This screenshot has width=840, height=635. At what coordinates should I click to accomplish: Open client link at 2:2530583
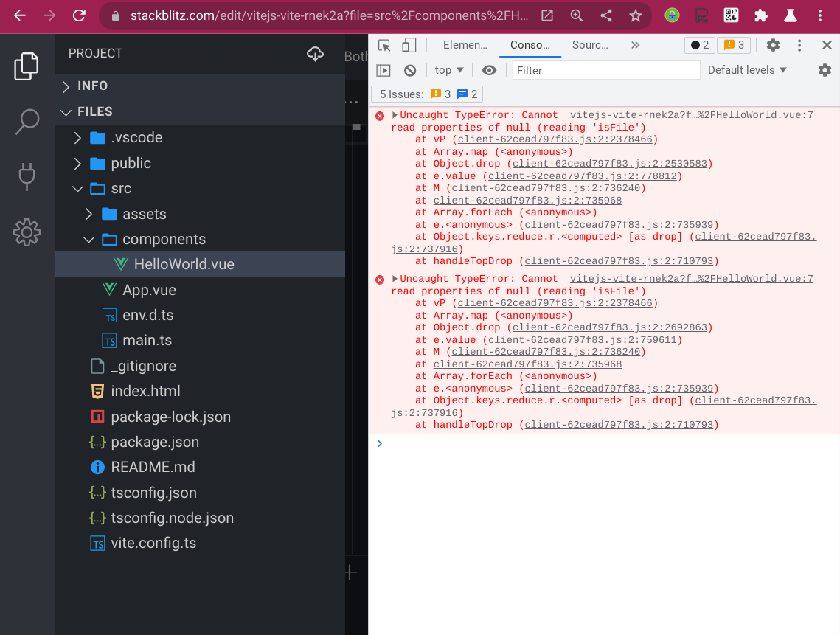point(610,164)
